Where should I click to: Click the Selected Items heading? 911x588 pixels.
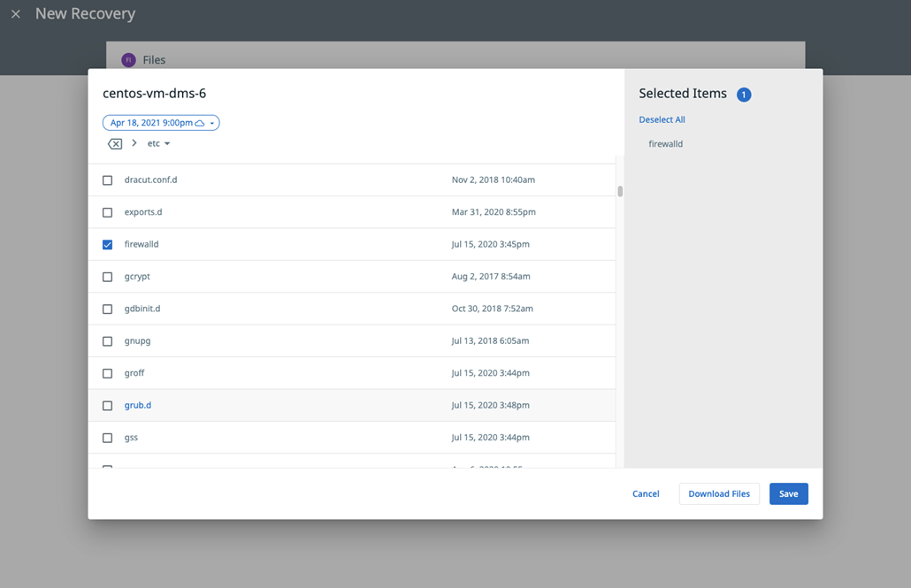point(683,94)
